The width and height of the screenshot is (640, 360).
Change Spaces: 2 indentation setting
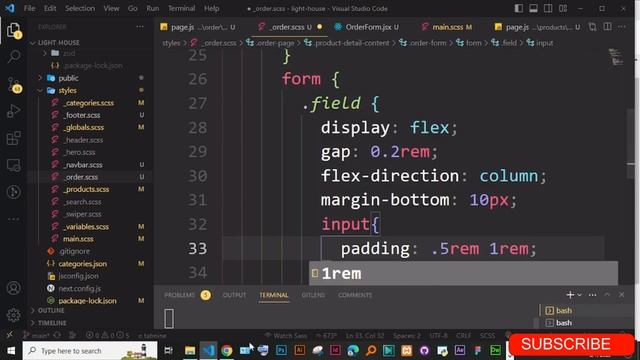[407, 336]
